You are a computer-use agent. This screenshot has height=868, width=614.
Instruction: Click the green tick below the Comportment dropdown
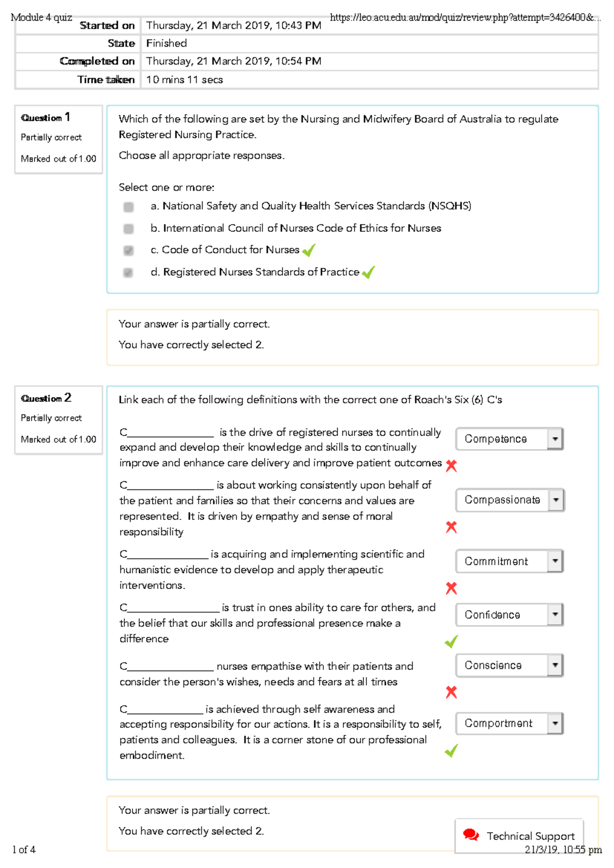pyautogui.click(x=451, y=752)
